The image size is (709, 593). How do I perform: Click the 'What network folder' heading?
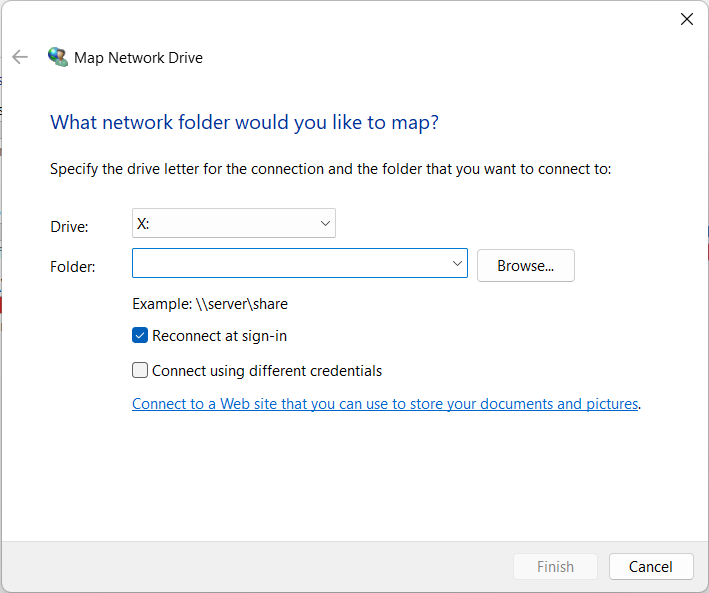[244, 122]
